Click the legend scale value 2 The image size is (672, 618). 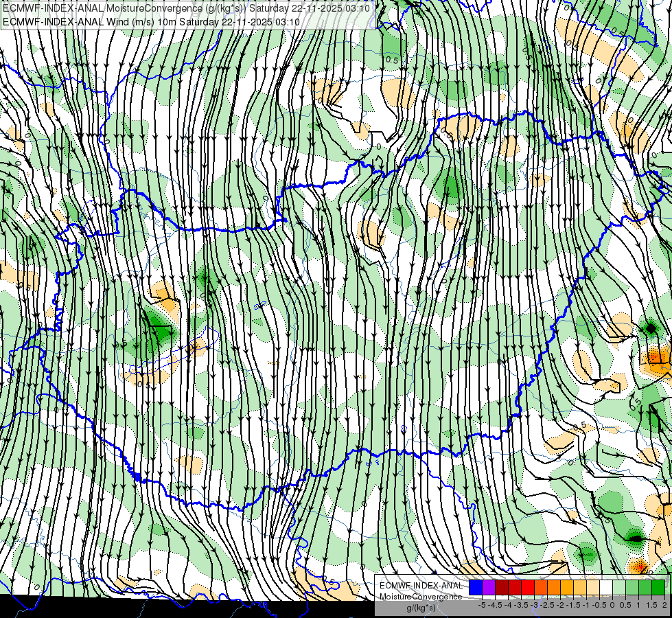[664, 605]
